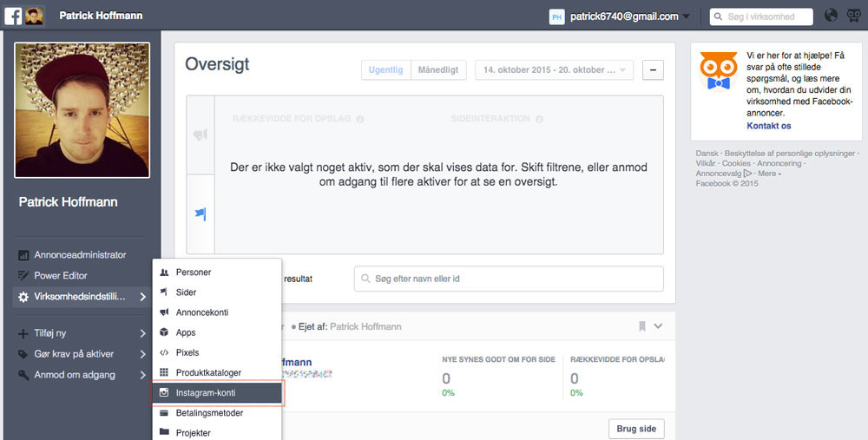
Task: Click the bookmark icon on the page card
Action: click(642, 326)
